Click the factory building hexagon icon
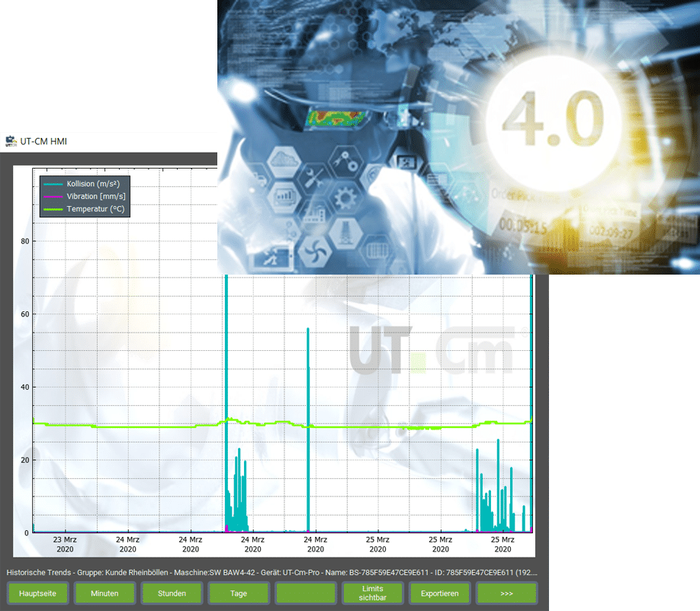 (x=316, y=214)
